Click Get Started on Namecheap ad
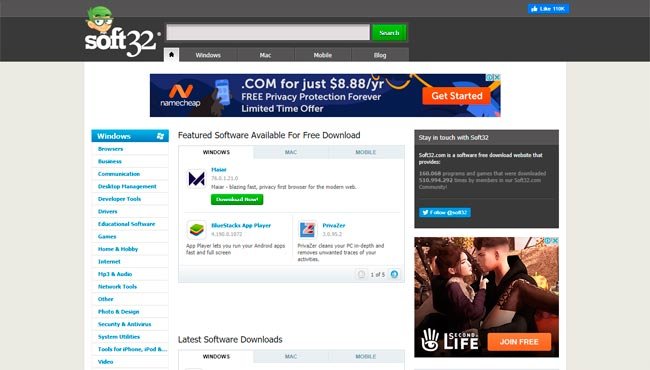This screenshot has height=370, width=650. tap(456, 96)
